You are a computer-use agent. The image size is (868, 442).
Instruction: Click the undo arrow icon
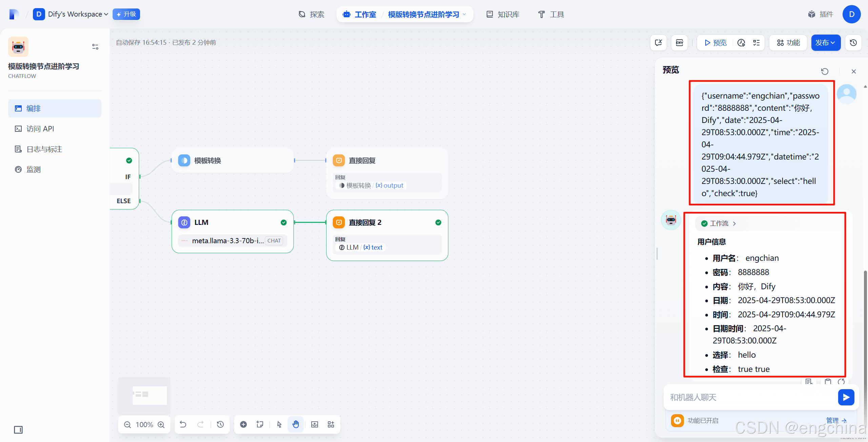pyautogui.click(x=183, y=424)
